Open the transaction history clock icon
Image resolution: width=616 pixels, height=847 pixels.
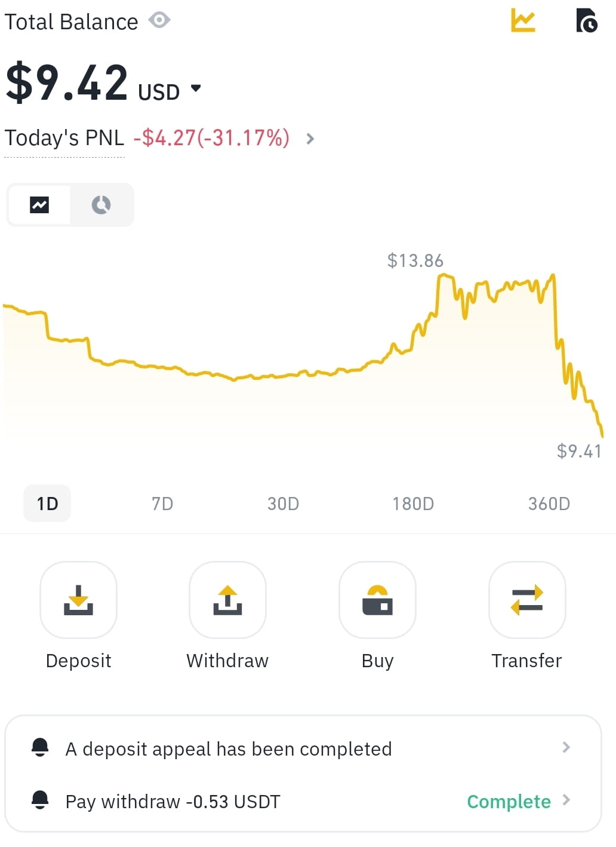coord(587,20)
